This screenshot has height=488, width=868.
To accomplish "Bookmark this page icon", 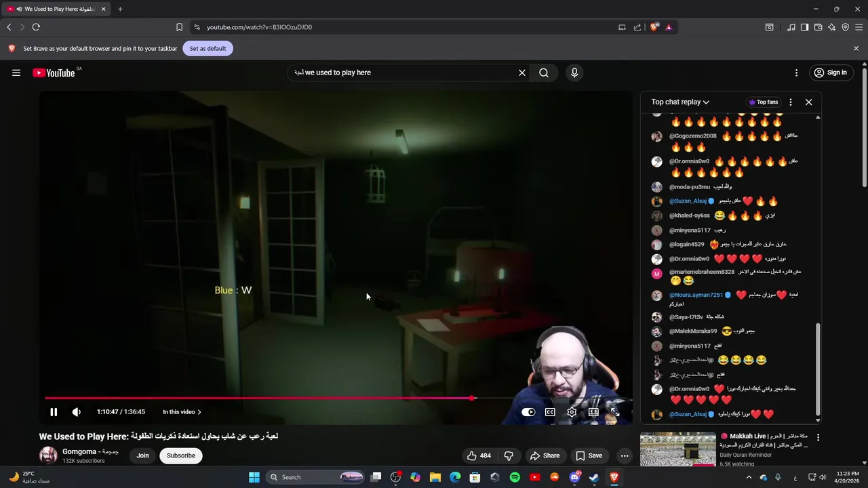I will [179, 27].
